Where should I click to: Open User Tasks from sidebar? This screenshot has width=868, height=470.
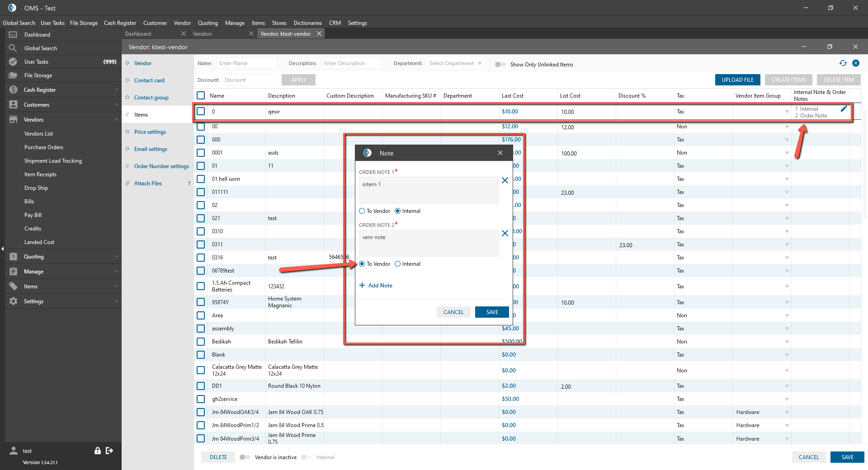tap(36, 62)
